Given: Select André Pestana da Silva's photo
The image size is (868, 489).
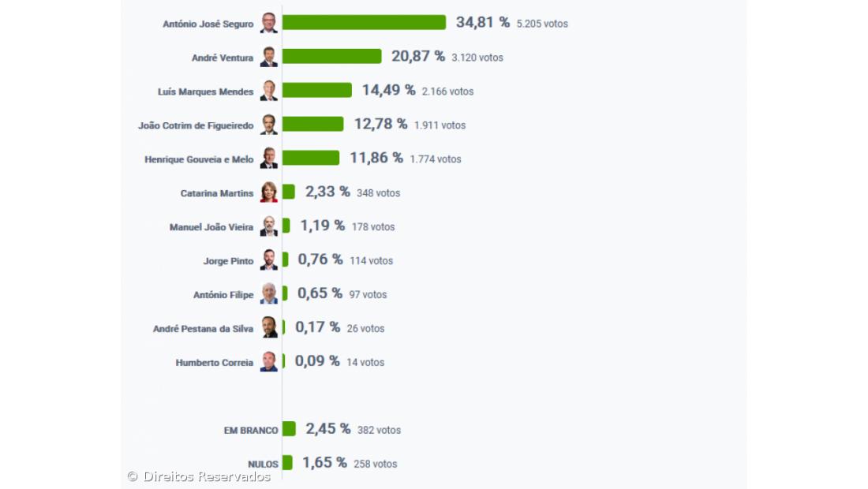Looking at the screenshot, I should point(269,328).
